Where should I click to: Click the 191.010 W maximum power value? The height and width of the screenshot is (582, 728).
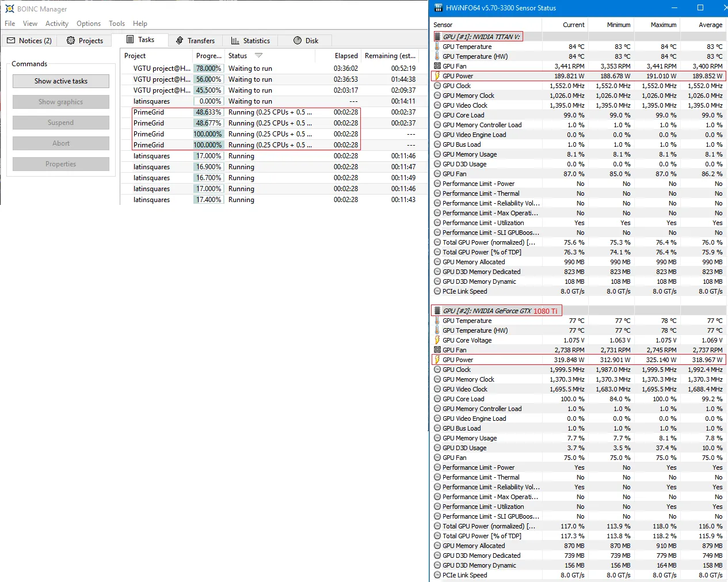(661, 76)
